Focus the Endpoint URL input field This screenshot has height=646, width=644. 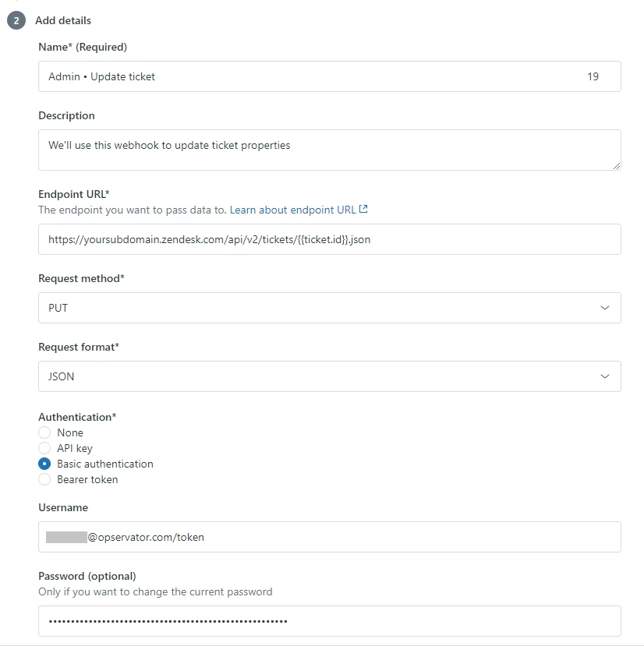[329, 239]
